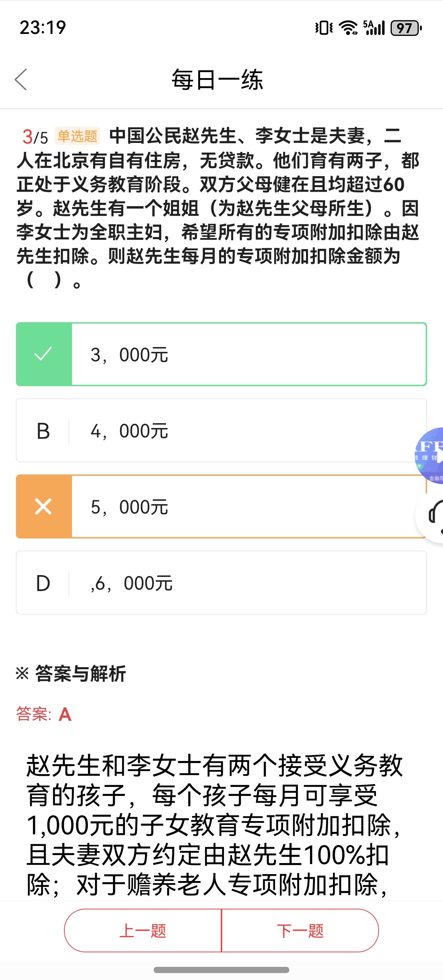Viewport: 443px width, 980px height.
Task: Tap the green checkmark on option A
Action: point(43,354)
